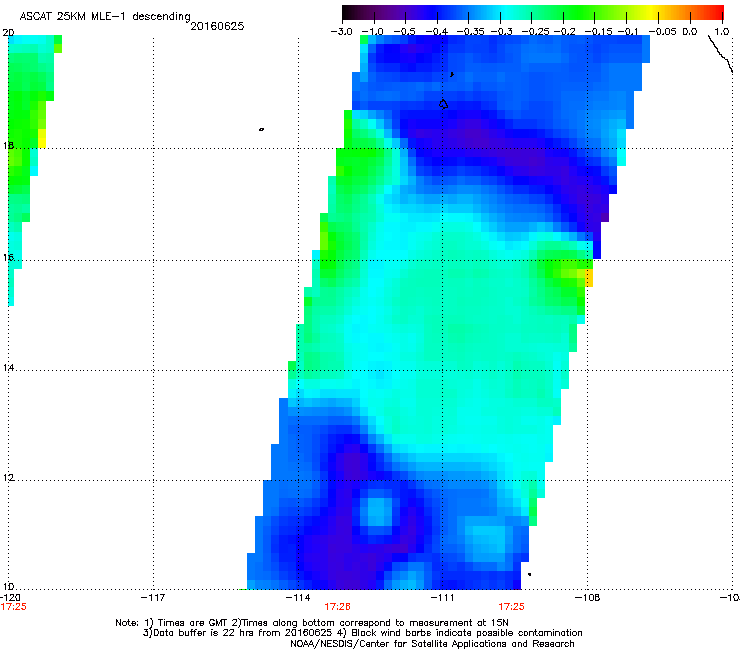Viewport: 740px width, 650px height.
Task: Click the longitude axis label "-111"
Action: 442,598
